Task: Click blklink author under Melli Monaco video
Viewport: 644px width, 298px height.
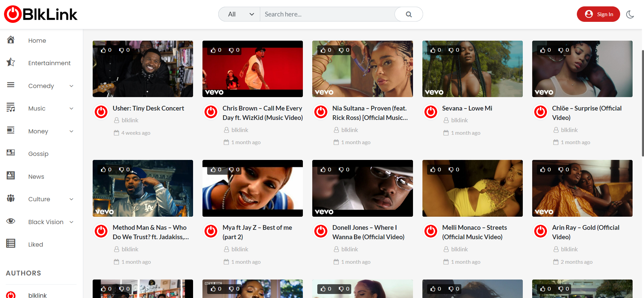Action: [459, 249]
